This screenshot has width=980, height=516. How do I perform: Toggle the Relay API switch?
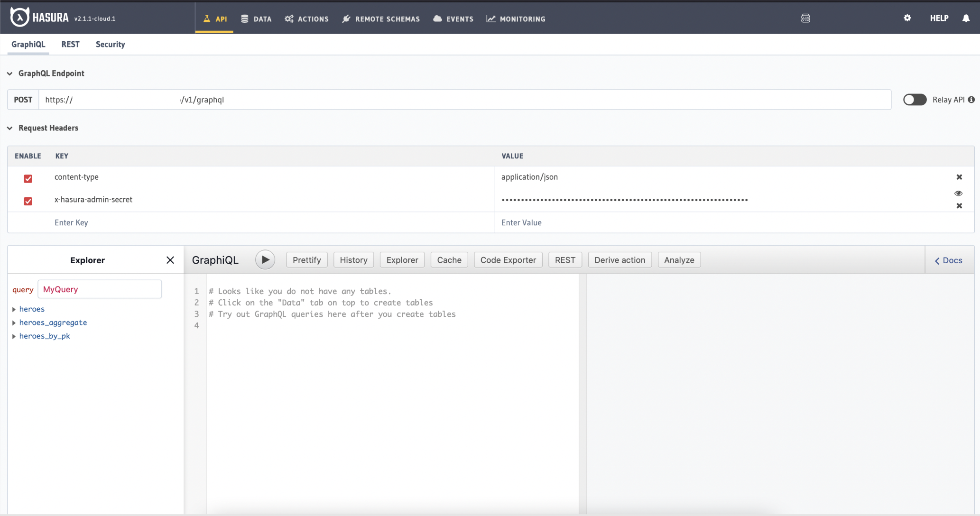click(915, 100)
